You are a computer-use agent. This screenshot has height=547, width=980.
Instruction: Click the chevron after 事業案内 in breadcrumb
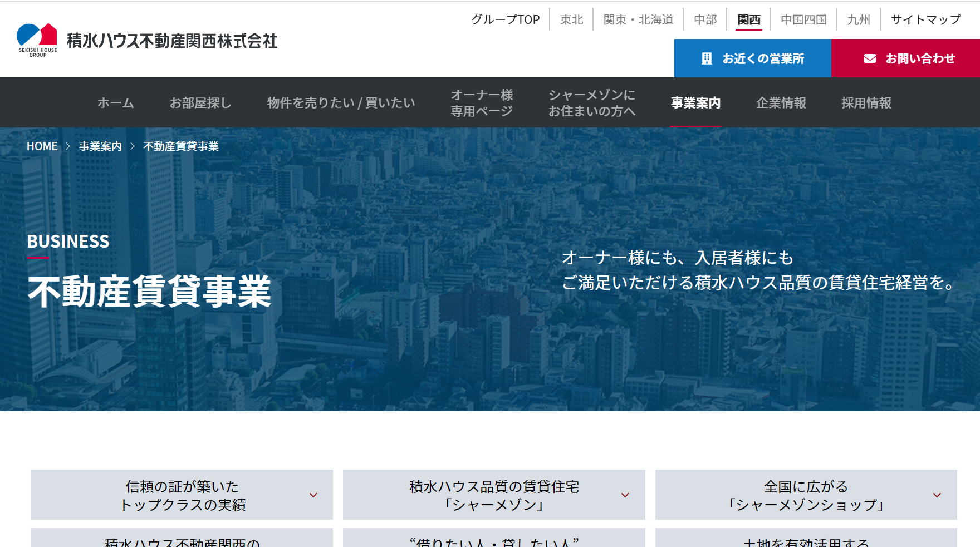tap(133, 146)
